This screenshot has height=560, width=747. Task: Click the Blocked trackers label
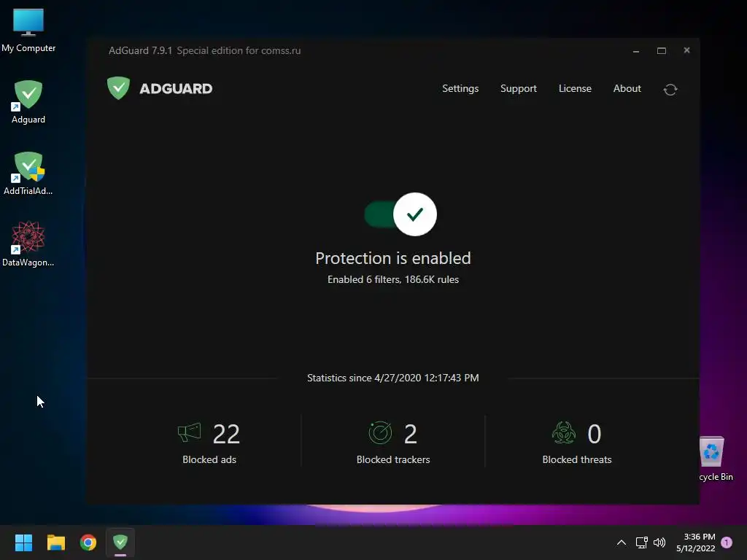pos(393,459)
